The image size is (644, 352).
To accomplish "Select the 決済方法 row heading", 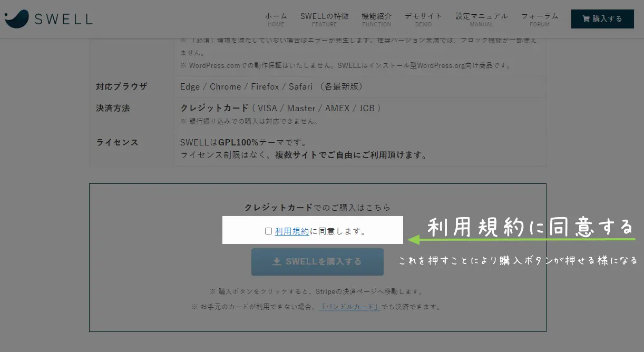I will click(113, 108).
